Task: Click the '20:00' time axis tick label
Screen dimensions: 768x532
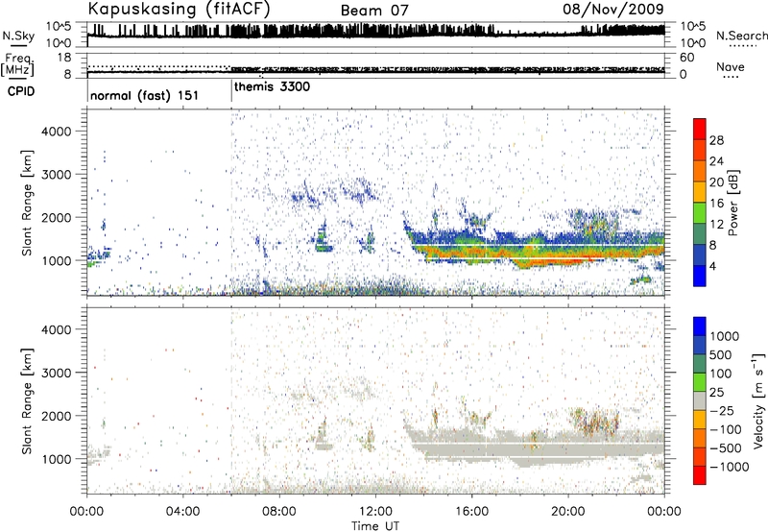Action: coord(568,512)
